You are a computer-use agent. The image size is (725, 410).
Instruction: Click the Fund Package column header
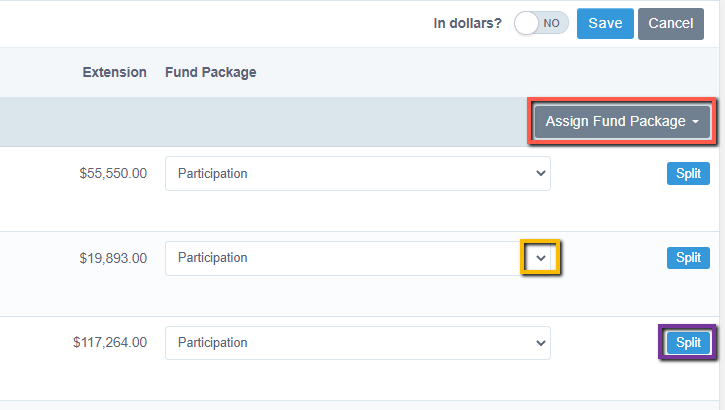[x=210, y=73]
